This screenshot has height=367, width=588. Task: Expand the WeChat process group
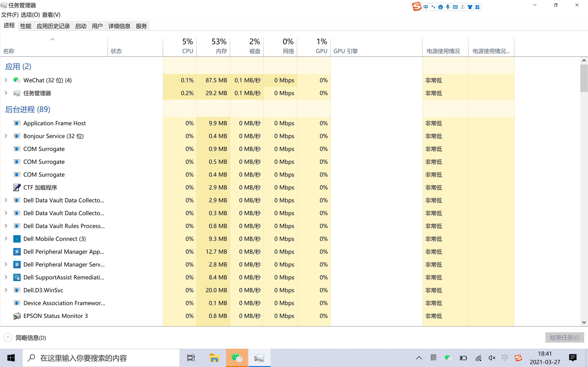pos(6,80)
